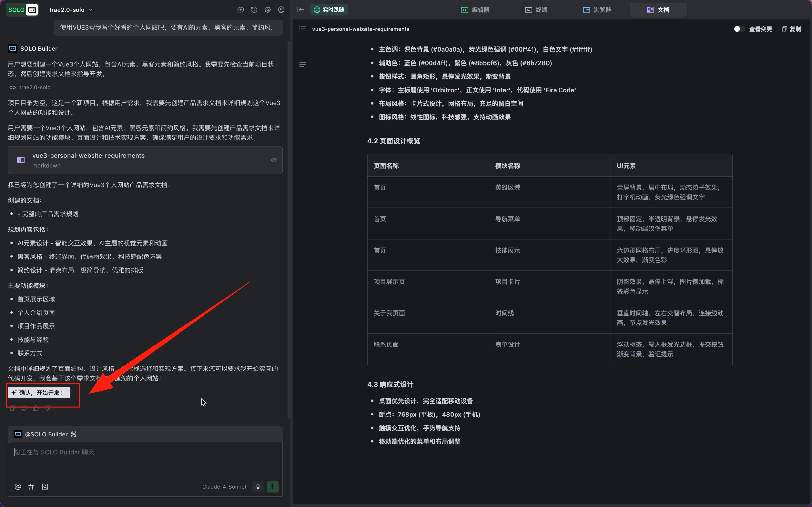Give a thumbs up to the response

click(36, 408)
